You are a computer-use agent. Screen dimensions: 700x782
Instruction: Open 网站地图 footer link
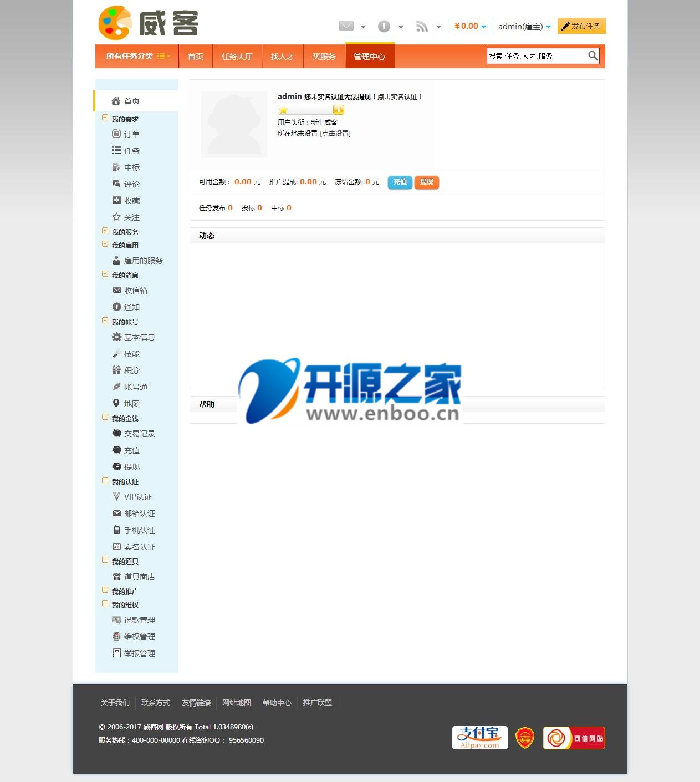237,703
